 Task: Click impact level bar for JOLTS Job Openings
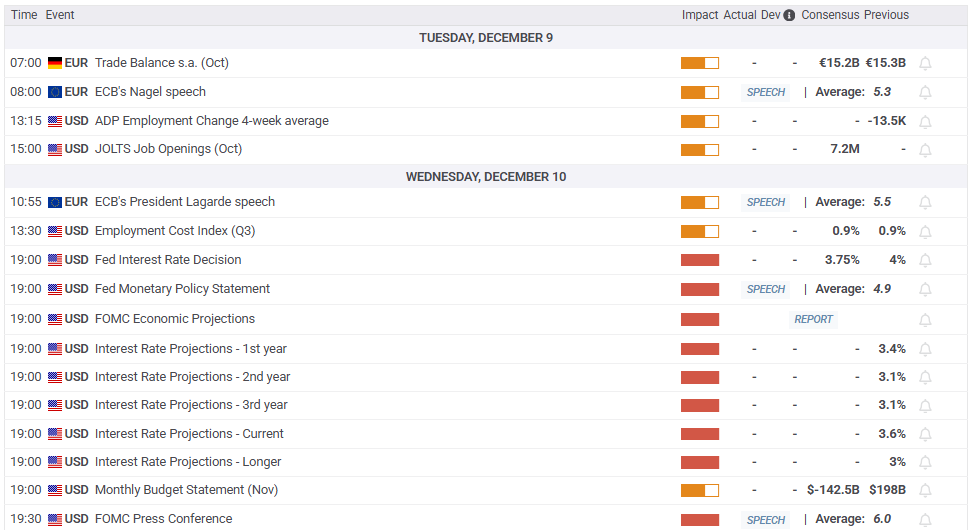[700, 150]
